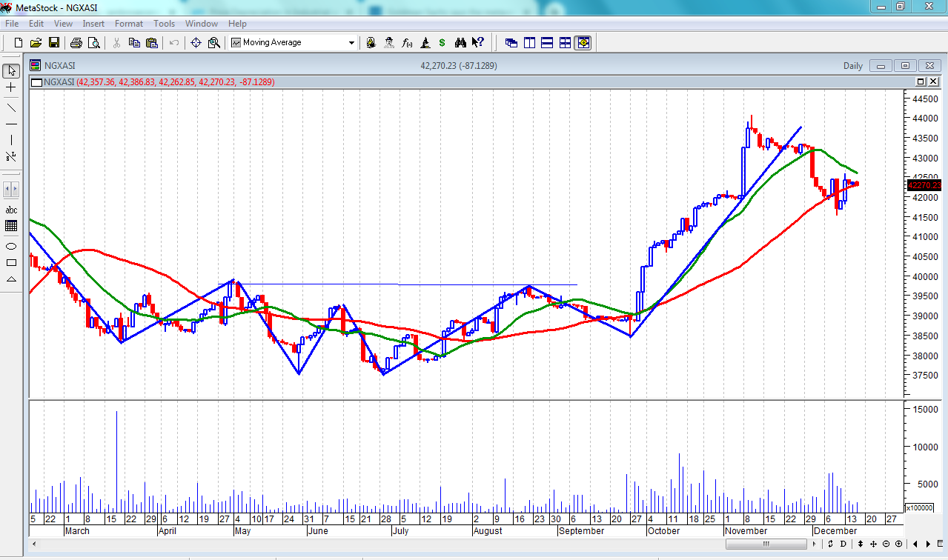The height and width of the screenshot is (560, 948).
Task: Click left-right arrows palette pager
Action: point(11,190)
